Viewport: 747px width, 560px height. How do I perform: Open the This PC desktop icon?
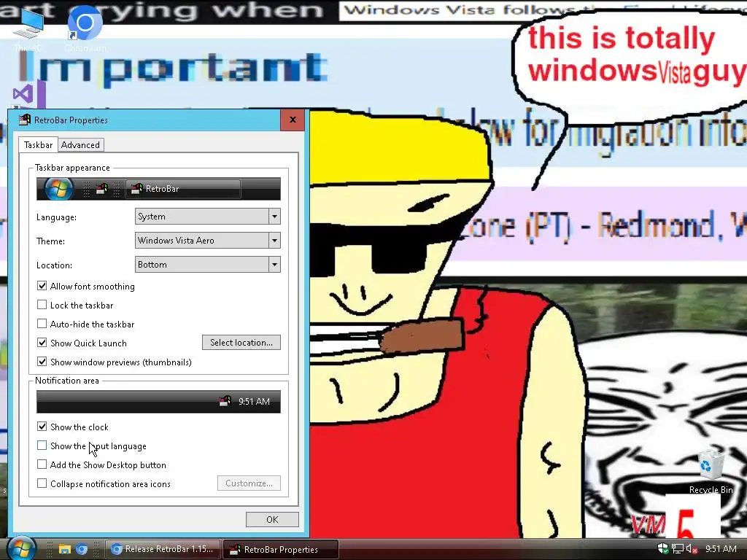pos(28,29)
